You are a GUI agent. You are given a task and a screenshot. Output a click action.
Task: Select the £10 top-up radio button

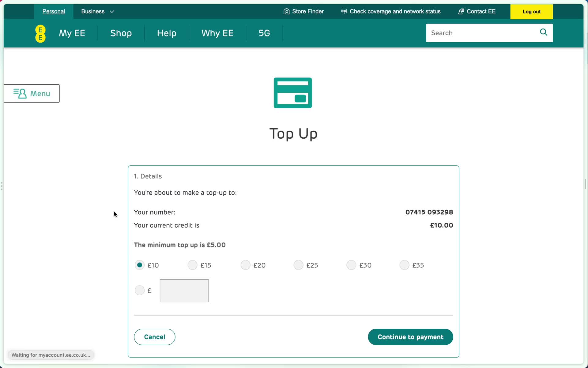coord(139,265)
